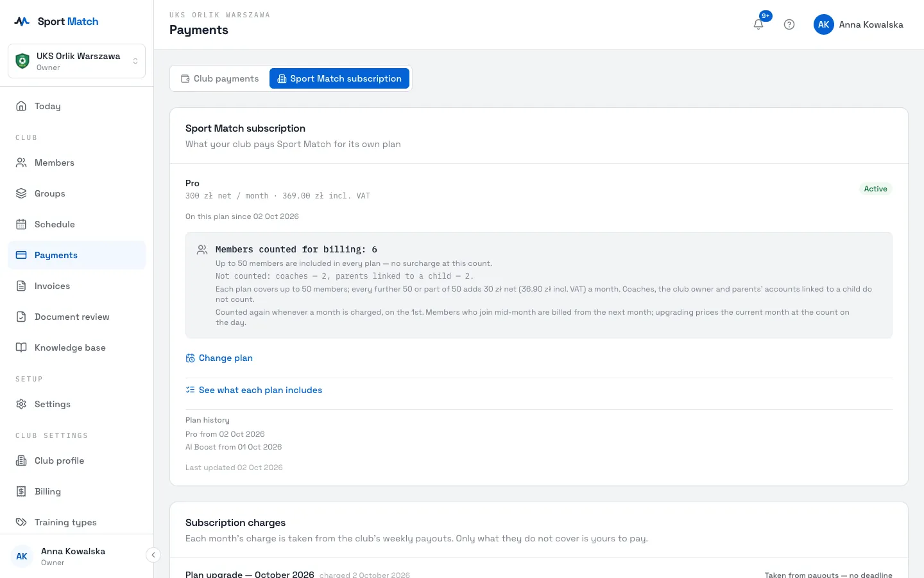Image resolution: width=924 pixels, height=578 pixels.
Task: Go to Today in the sidebar
Action: (76, 106)
